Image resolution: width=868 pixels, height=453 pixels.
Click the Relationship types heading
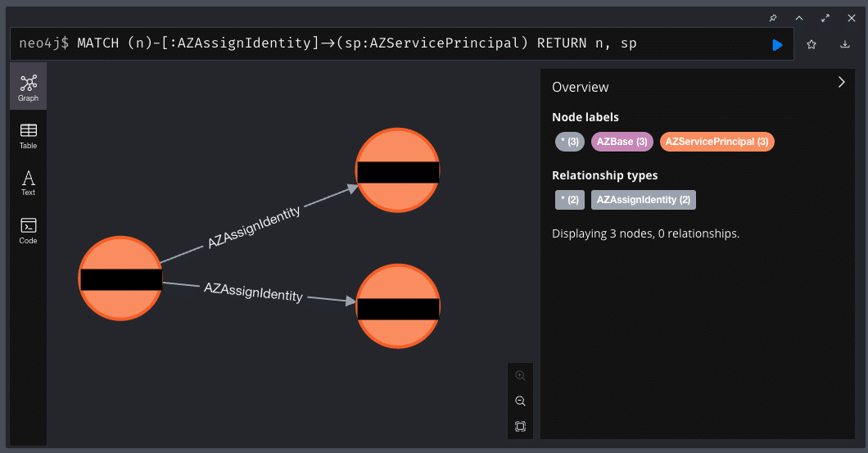point(604,175)
